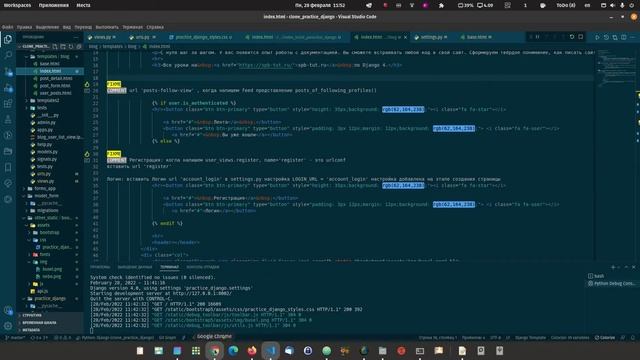The width and height of the screenshot is (640, 360).
Task: Restart the debug session in debug toolbar
Action: pos(572,37)
